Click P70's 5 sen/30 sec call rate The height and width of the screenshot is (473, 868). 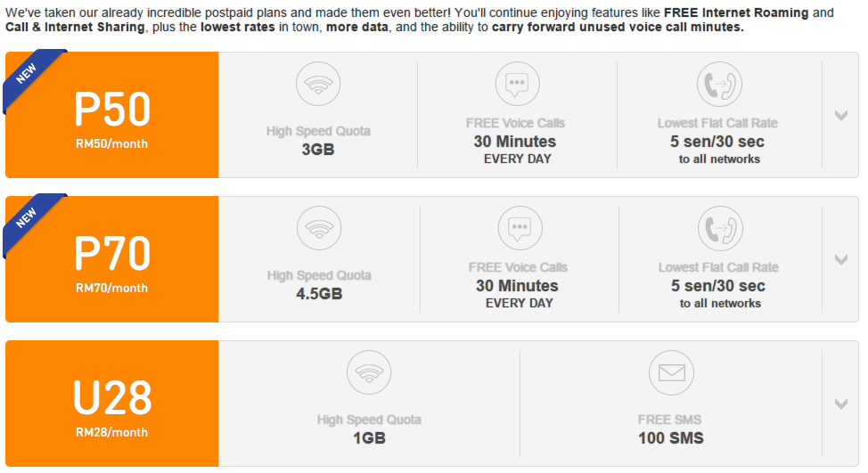click(x=718, y=286)
